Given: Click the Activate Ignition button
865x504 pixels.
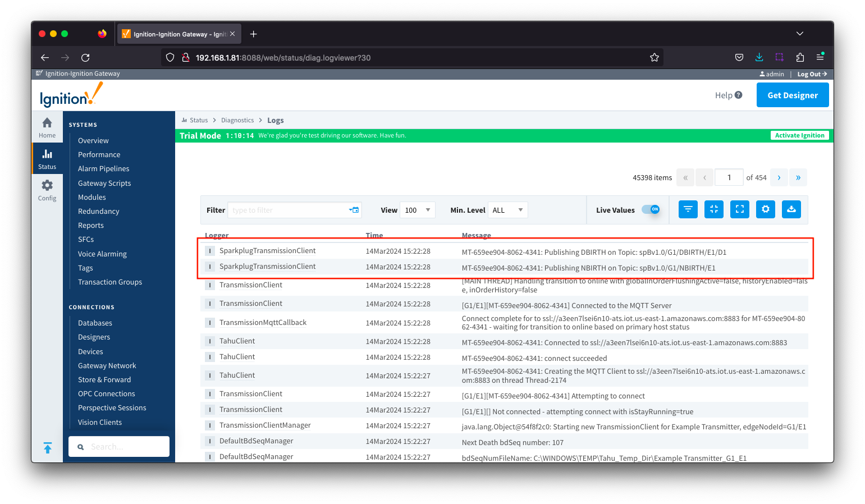Looking at the screenshot, I should [x=799, y=135].
